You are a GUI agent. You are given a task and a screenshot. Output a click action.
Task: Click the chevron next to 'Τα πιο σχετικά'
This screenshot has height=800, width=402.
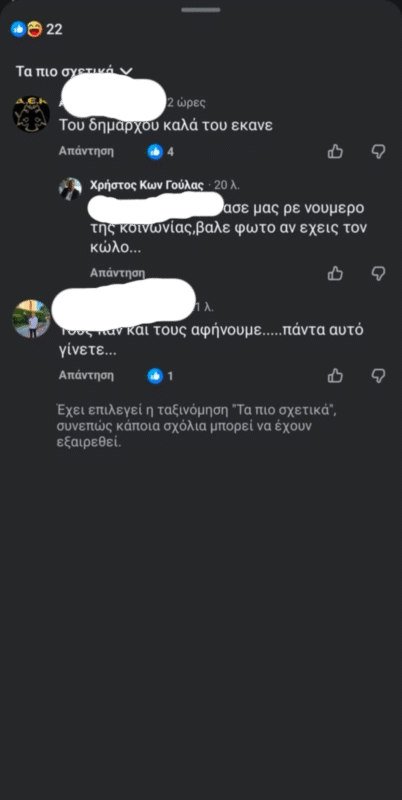[x=125, y=71]
